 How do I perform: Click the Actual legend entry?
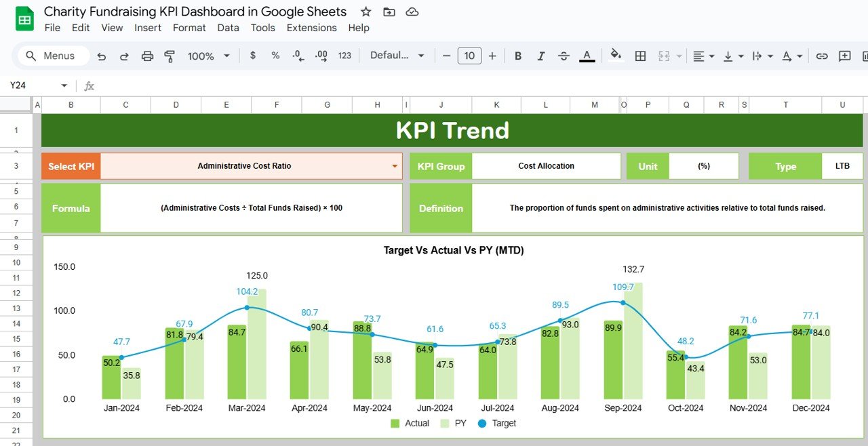[410, 423]
